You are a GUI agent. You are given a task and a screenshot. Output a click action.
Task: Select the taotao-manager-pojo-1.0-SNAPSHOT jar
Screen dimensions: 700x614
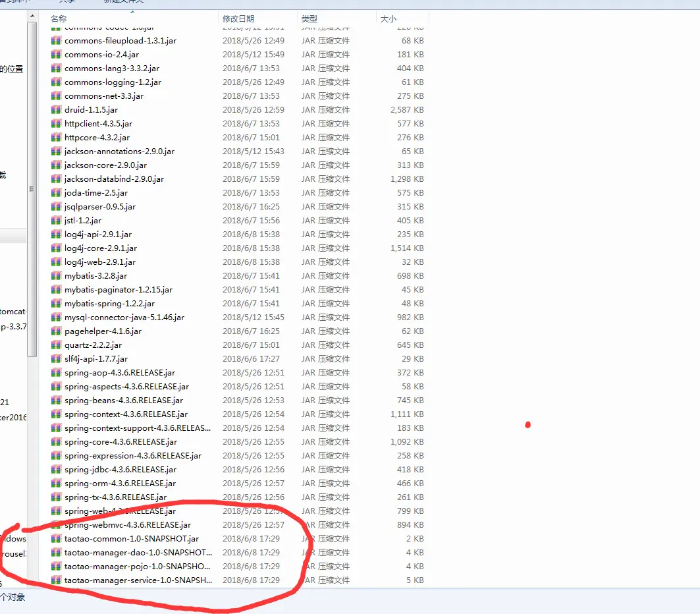click(x=137, y=567)
